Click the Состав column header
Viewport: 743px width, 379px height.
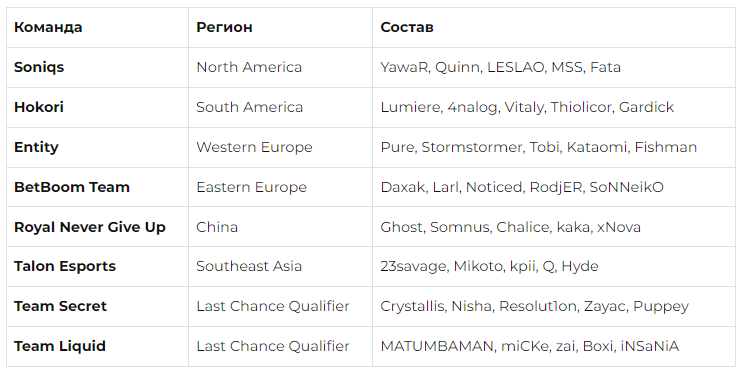(x=407, y=27)
